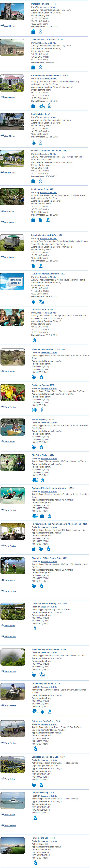This screenshot has height=868, width=90.
Task: Click the shopping bag icon under Panoramic St. Kitts
Action: [33, 31]
